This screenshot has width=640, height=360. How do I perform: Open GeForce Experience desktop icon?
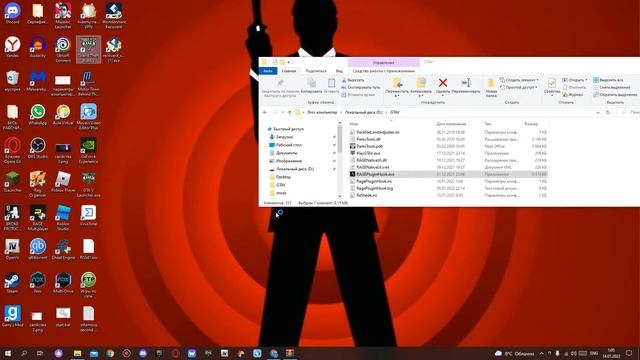point(88,150)
